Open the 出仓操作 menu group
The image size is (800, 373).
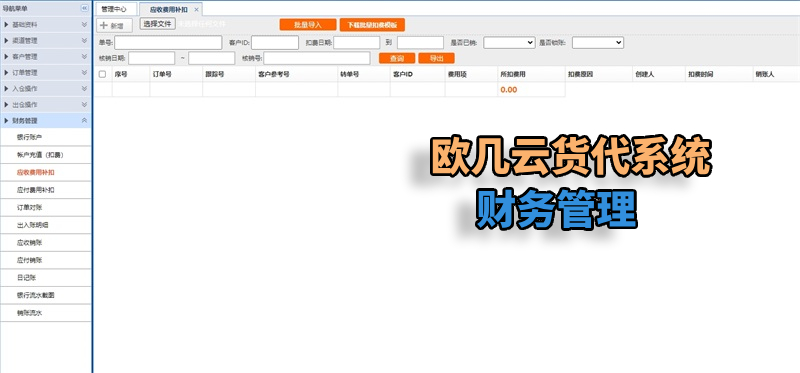point(45,105)
